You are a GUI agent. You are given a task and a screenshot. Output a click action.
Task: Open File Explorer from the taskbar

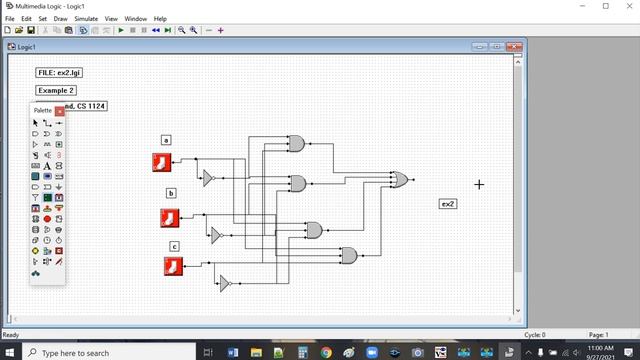point(256,352)
